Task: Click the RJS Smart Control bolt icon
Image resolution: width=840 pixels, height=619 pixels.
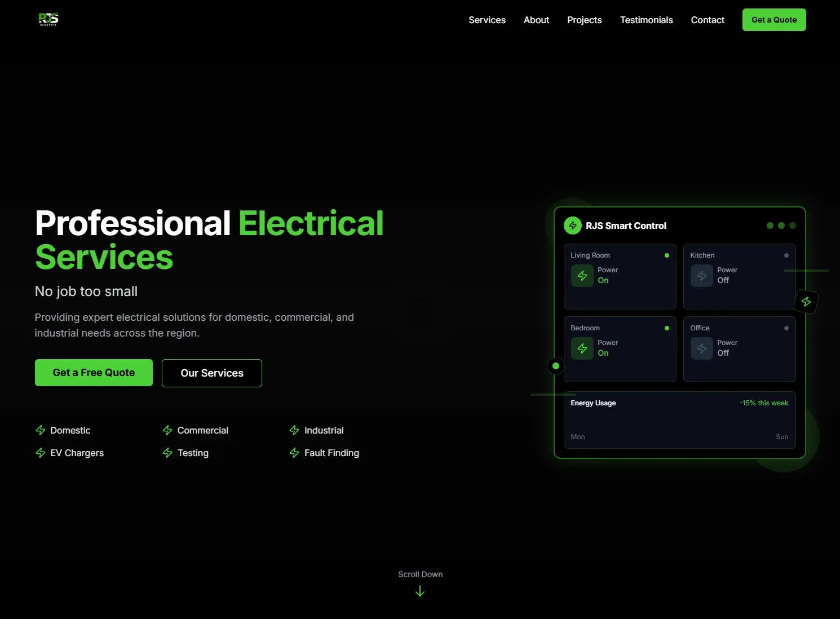Action: 573,226
